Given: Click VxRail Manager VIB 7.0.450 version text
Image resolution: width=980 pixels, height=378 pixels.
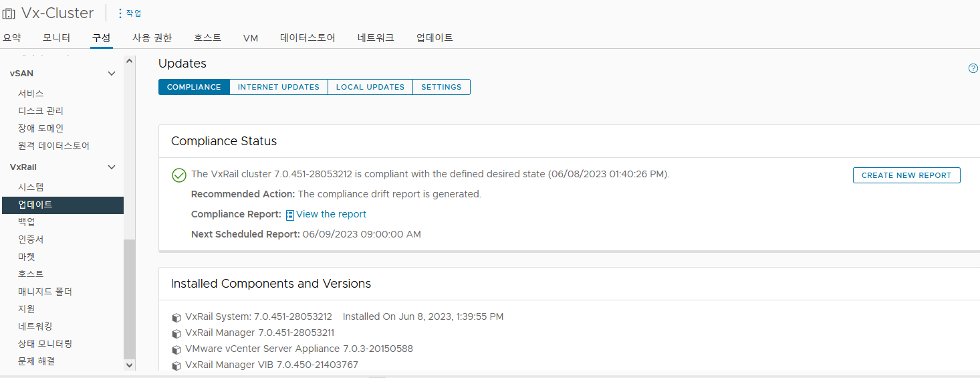Looking at the screenshot, I should pyautogui.click(x=271, y=365).
